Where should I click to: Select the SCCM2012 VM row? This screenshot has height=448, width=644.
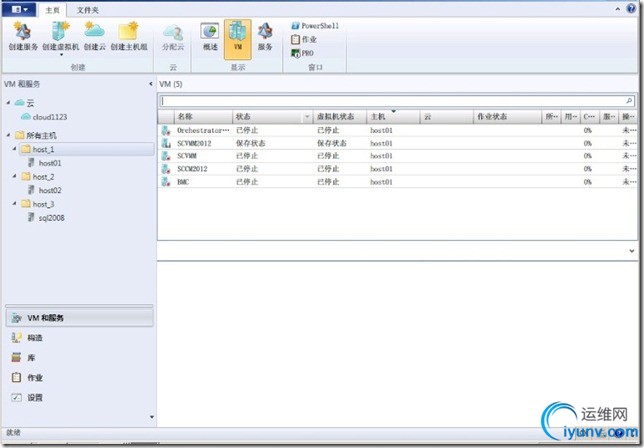tap(398, 169)
